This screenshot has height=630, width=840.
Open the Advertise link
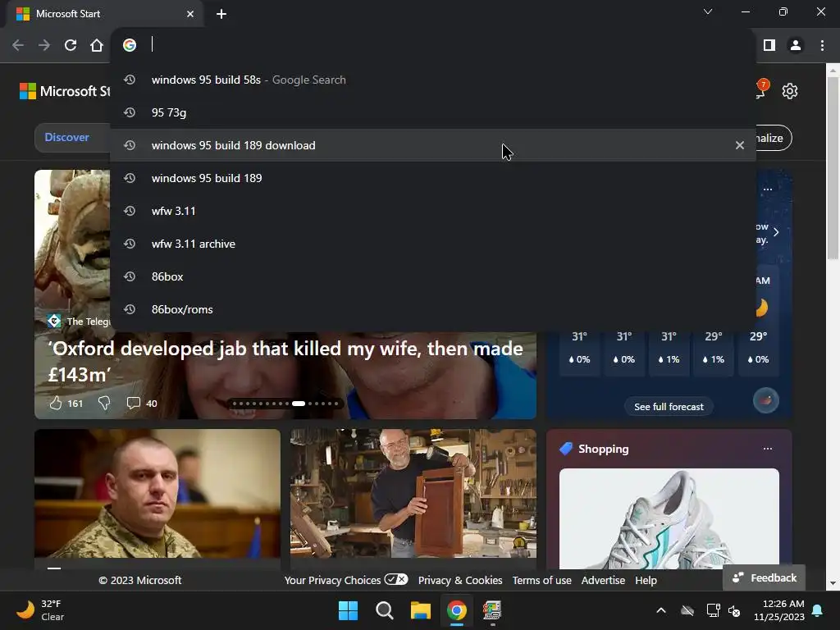(603, 580)
